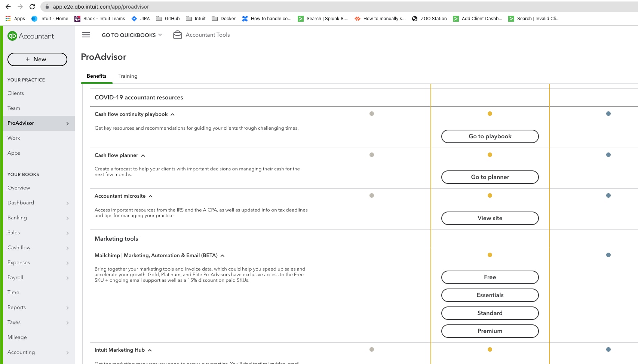Viewport: 638px width, 364px height.
Task: Expand ProAdvisor sidebar submenu arrow
Action: [x=68, y=123]
